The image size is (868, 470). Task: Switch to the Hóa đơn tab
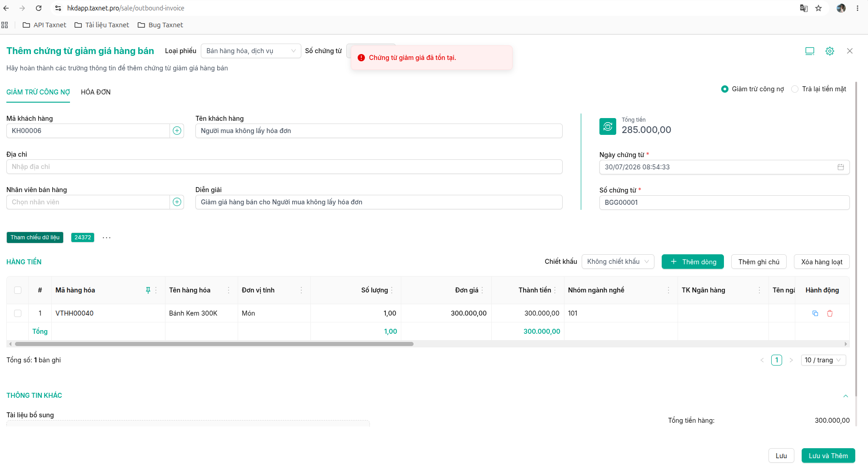[96, 92]
